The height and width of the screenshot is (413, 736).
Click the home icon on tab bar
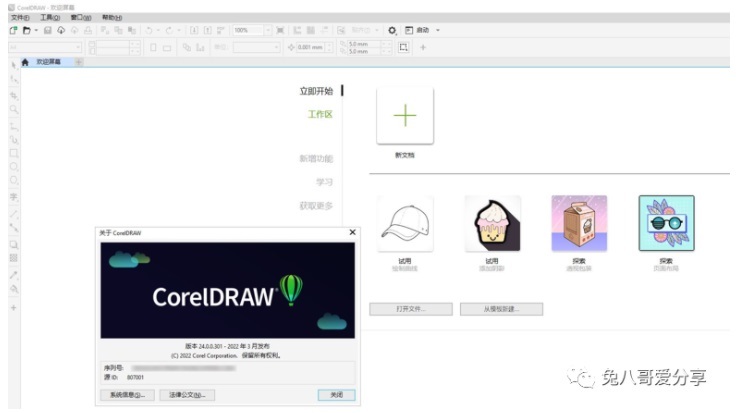pyautogui.click(x=25, y=62)
